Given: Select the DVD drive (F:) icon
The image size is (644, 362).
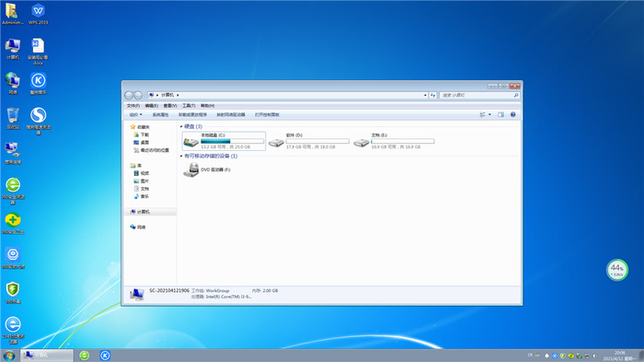Looking at the screenshot, I should pos(191,169).
